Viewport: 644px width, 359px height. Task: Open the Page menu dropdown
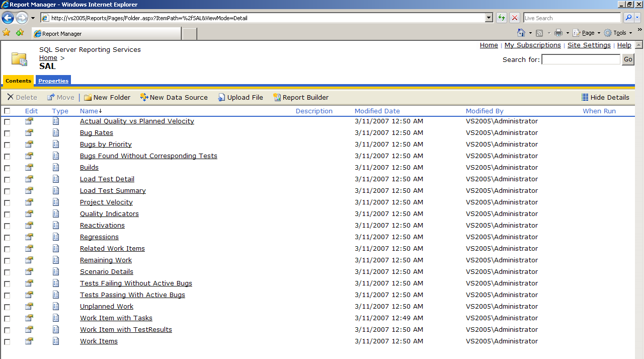pos(587,33)
